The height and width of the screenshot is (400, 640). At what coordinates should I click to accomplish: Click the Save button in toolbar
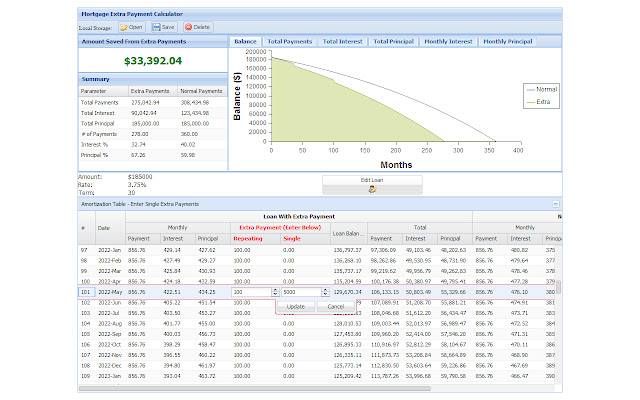[163, 27]
